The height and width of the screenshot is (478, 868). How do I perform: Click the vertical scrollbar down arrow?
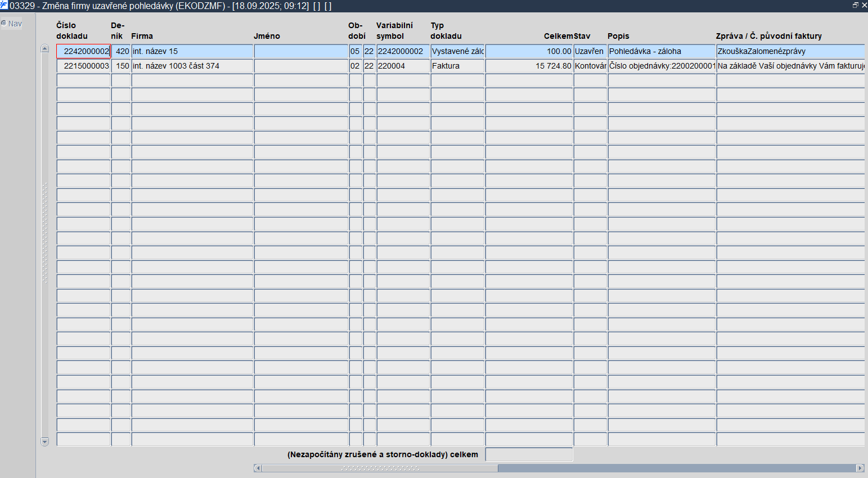(x=45, y=442)
